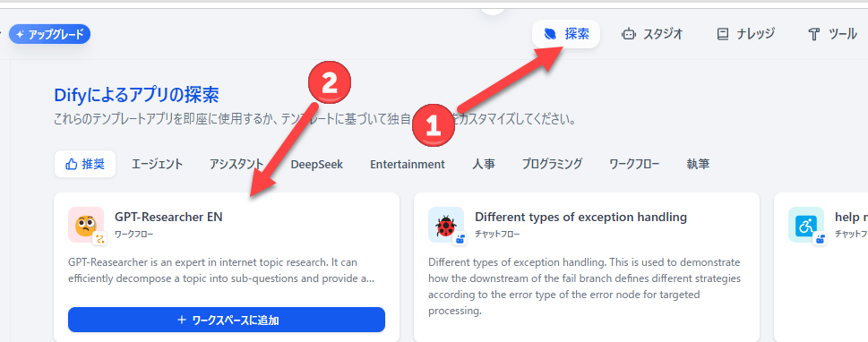Open the ナレッジ tab

click(745, 34)
